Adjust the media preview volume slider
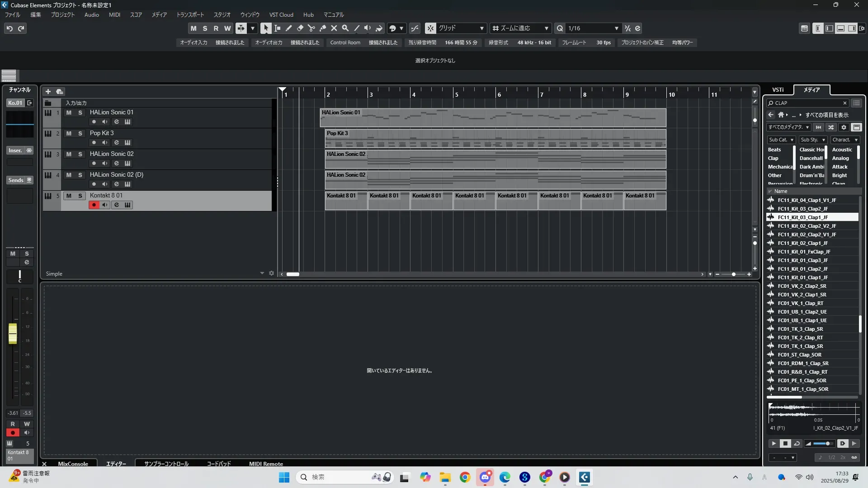Viewport: 868px width, 488px height. click(x=827, y=444)
